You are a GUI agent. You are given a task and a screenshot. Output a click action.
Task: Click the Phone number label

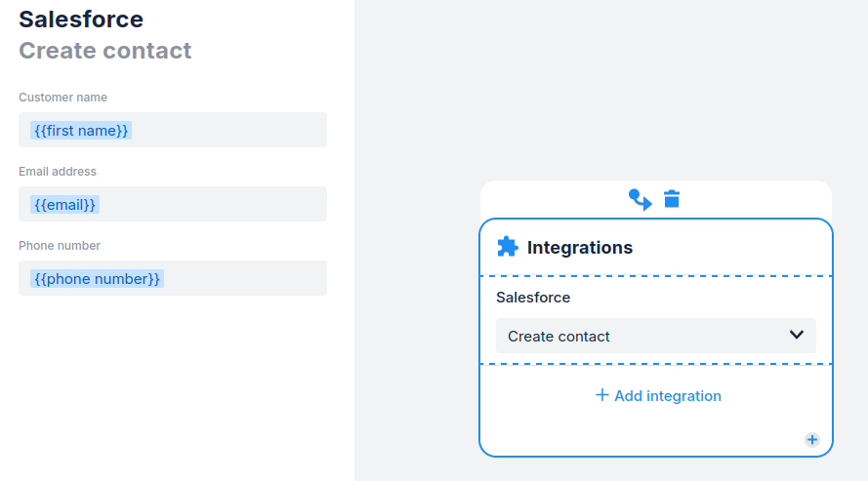pos(60,246)
